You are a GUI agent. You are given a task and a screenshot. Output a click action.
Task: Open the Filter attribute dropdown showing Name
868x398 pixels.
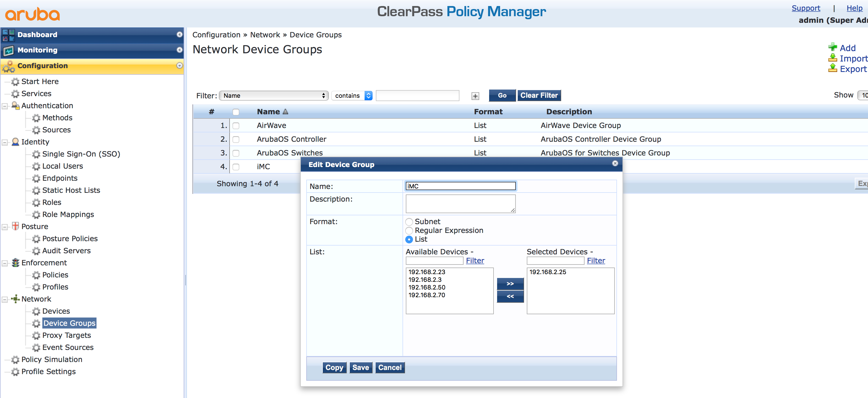pyautogui.click(x=273, y=95)
